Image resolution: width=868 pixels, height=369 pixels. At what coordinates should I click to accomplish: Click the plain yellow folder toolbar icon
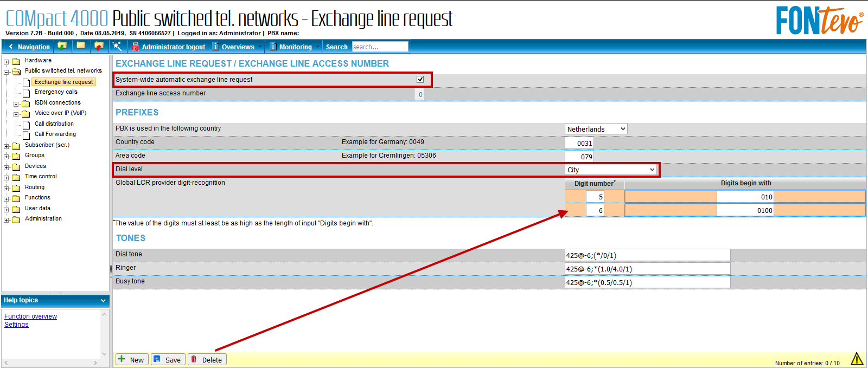[x=81, y=46]
